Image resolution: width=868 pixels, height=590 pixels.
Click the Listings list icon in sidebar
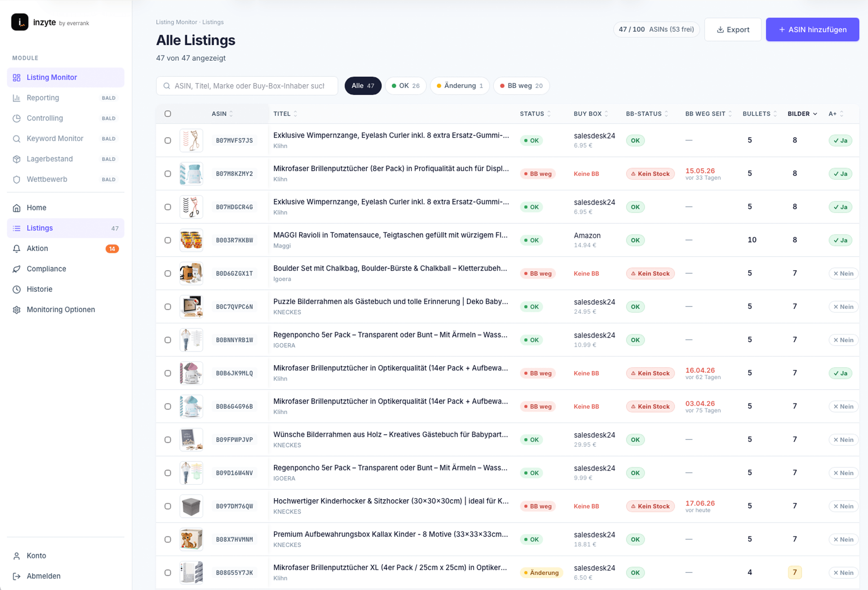17,228
